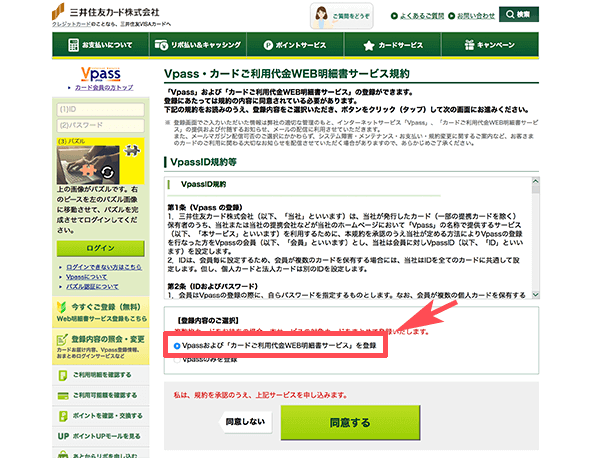The height and width of the screenshot is (458, 600).
Task: Click the credit card icon beside ご利用可能額
Action: 63,396
